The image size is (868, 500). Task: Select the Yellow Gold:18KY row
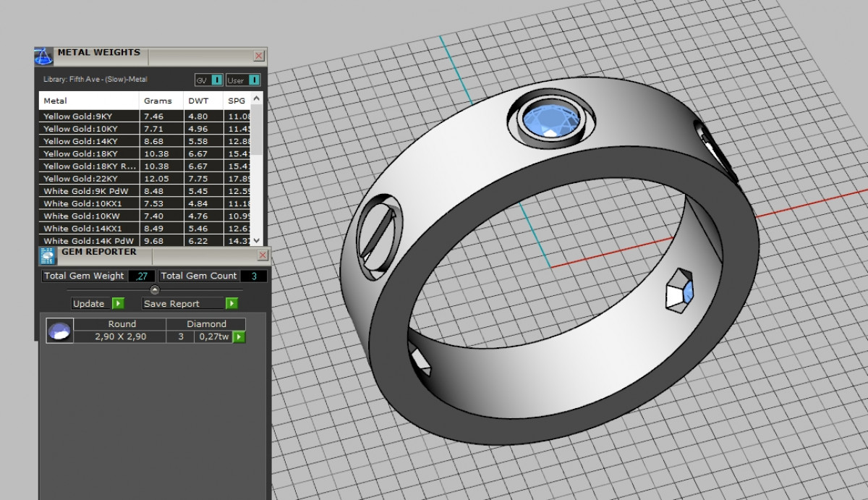click(x=88, y=154)
